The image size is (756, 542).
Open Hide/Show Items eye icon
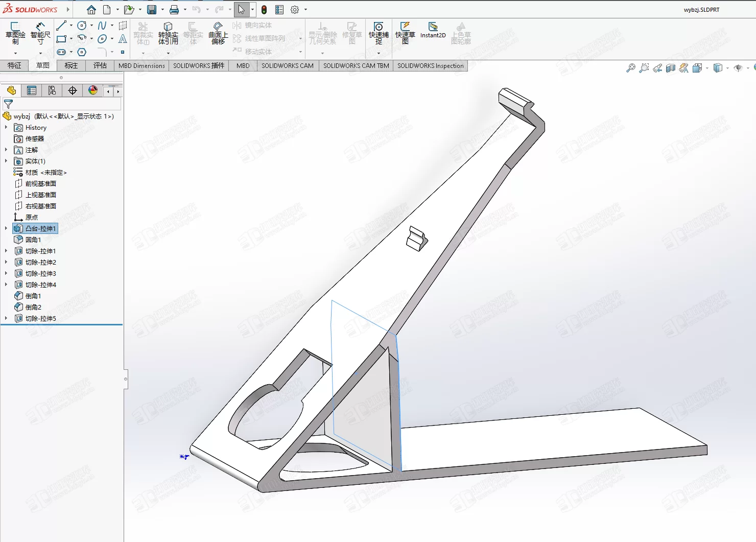coord(738,68)
